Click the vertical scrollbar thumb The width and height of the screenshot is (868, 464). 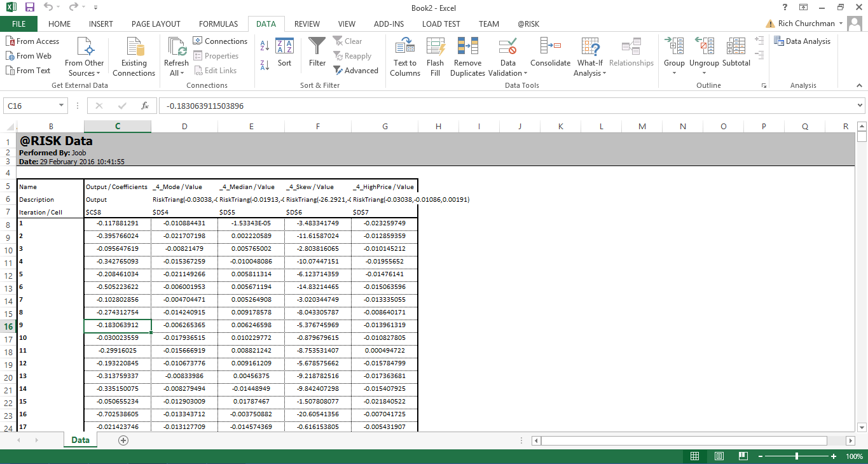(862, 136)
